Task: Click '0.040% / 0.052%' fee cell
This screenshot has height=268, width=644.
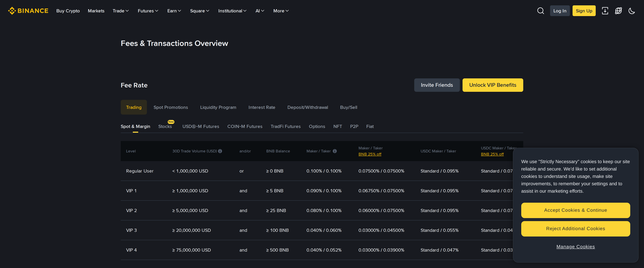Action: click(324, 250)
